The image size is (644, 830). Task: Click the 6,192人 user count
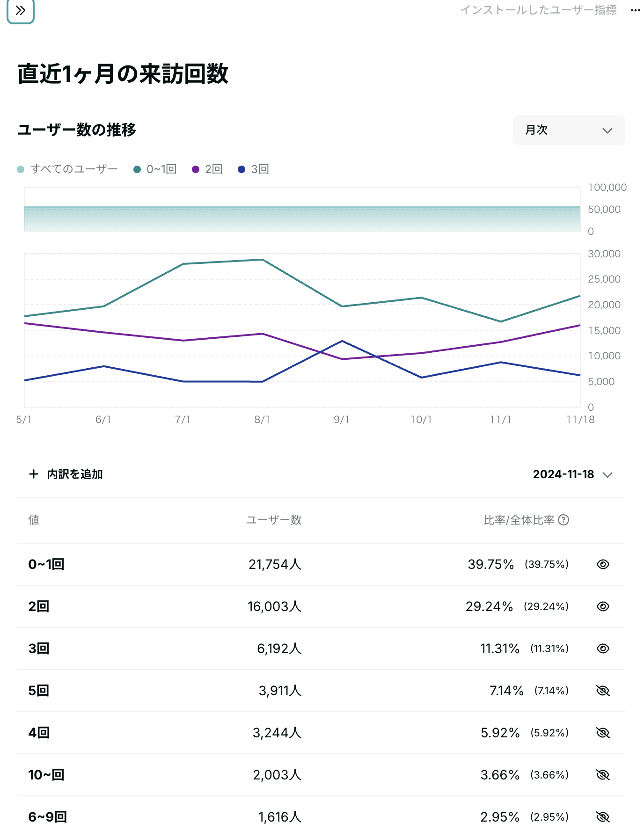pos(279,648)
